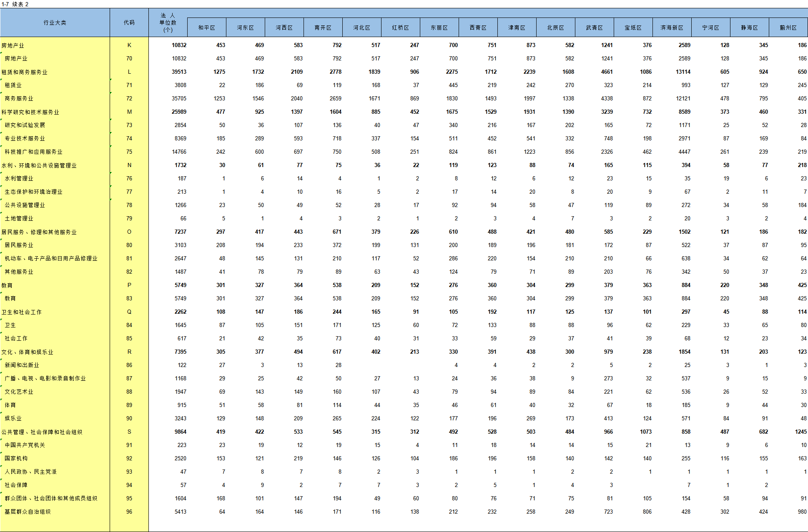Click the 土地管理业 row label
This screenshot has width=808, height=532.
19,218
